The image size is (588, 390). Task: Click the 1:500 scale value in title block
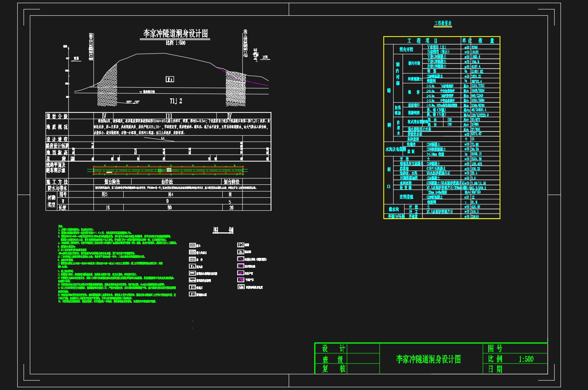pos(526,359)
